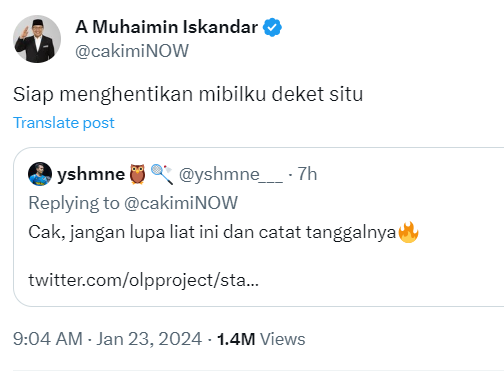Image resolution: width=504 pixels, height=378 pixels.
Task: Open A Muhaimin Iskandar's profile picture
Action: pyautogui.click(x=37, y=39)
